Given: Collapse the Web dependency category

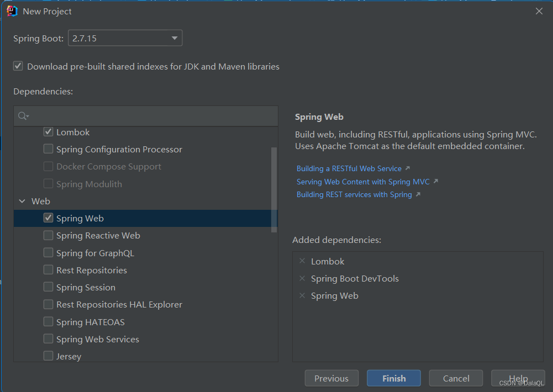Looking at the screenshot, I should click(x=22, y=202).
